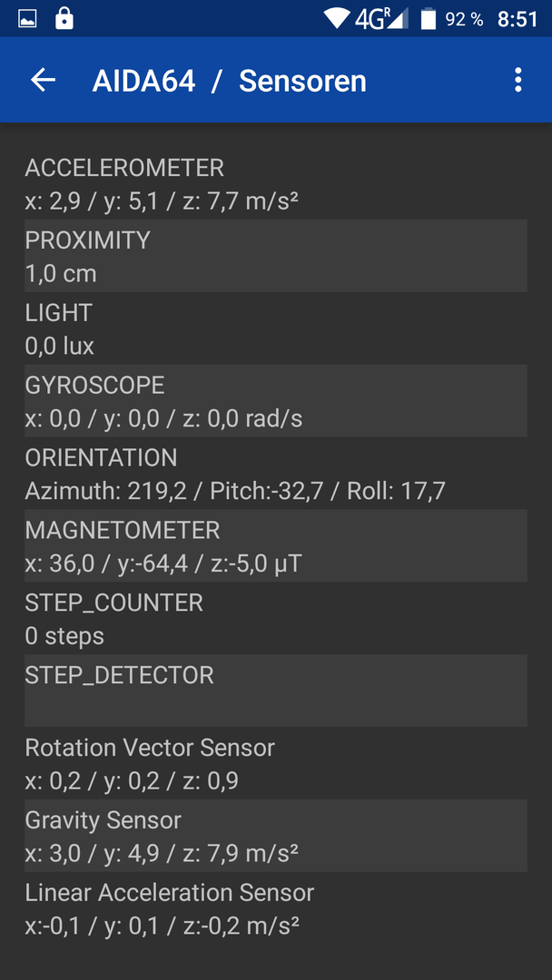Tap the Wi-Fi status icon
Image resolution: width=552 pixels, height=980 pixels.
(336, 19)
